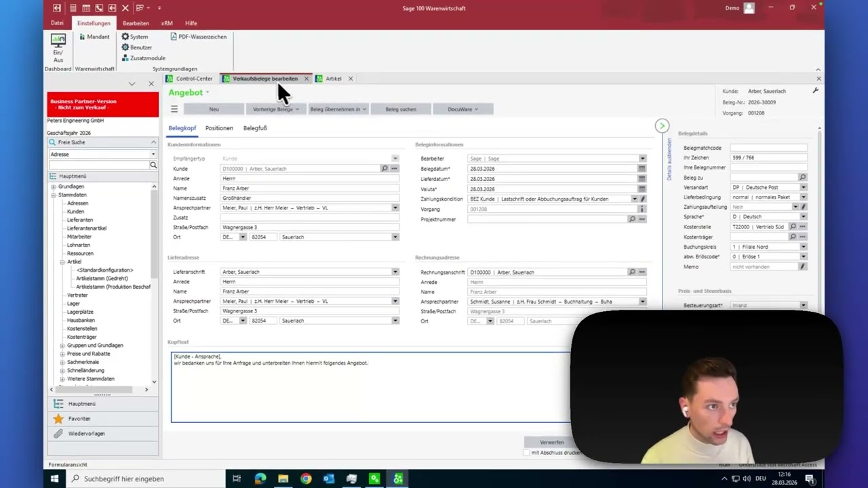868x488 pixels.
Task: Click the calculator icon in quick access toolbar
Action: point(73,7)
